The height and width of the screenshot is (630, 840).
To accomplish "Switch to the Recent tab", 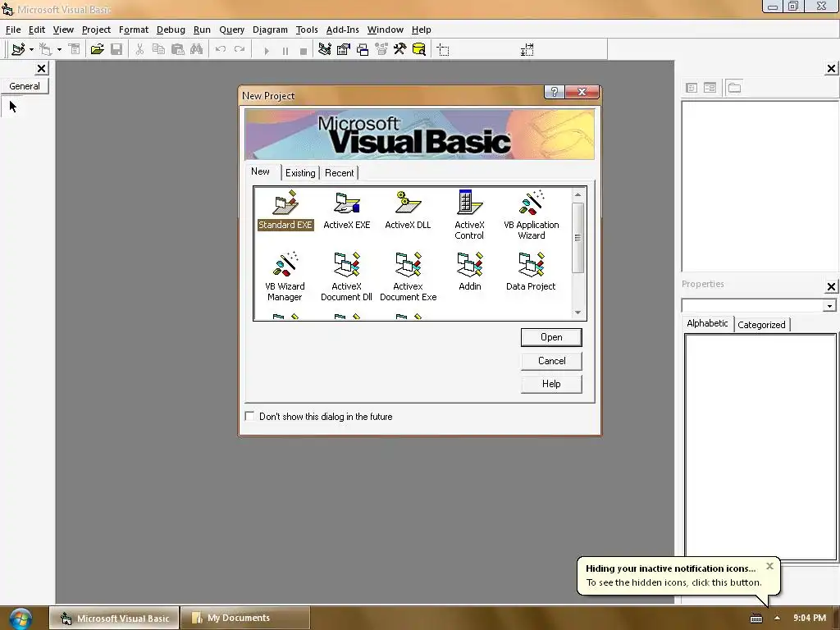I will (x=339, y=173).
